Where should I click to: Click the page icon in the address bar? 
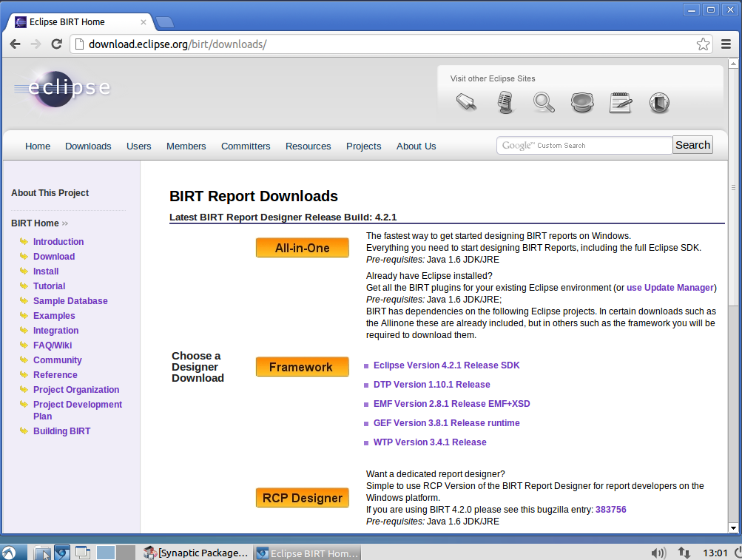79,44
